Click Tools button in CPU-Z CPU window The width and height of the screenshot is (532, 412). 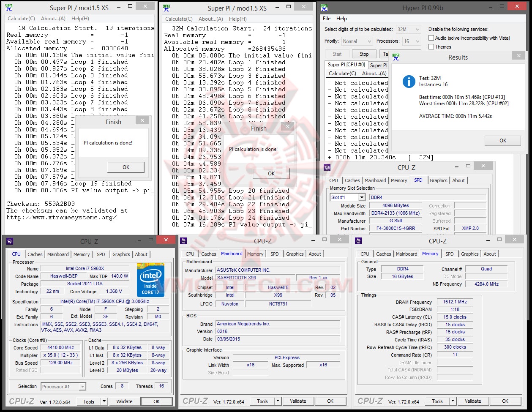[89, 401]
